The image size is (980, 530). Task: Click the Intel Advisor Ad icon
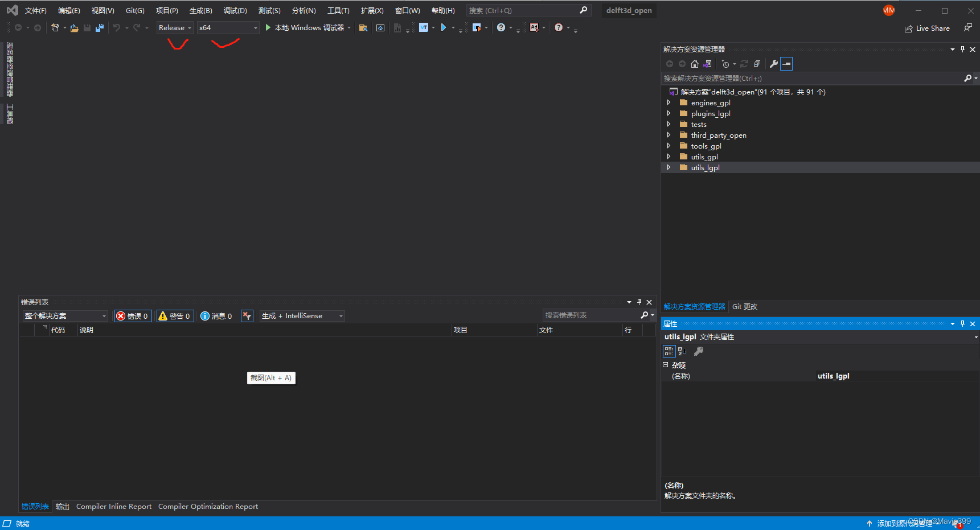click(x=534, y=28)
